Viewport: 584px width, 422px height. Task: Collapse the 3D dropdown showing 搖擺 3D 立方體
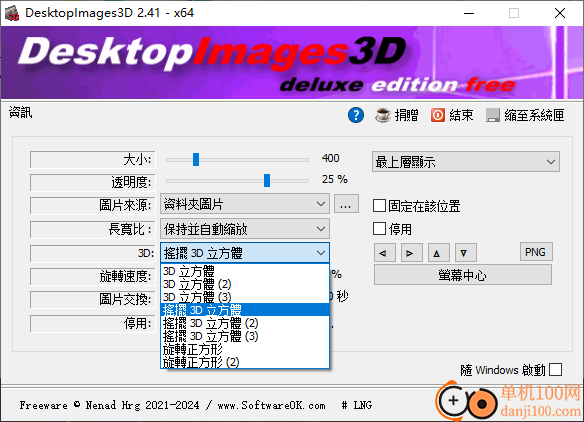[x=245, y=253]
